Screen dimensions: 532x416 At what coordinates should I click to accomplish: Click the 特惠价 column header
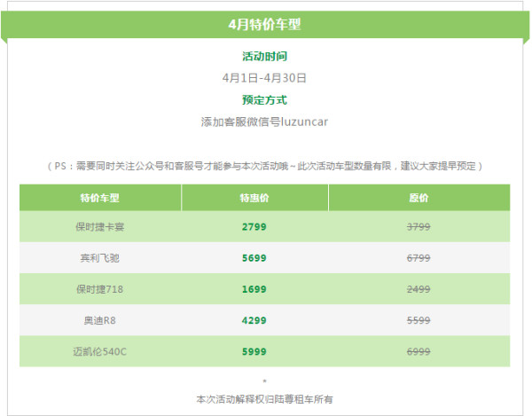(254, 198)
